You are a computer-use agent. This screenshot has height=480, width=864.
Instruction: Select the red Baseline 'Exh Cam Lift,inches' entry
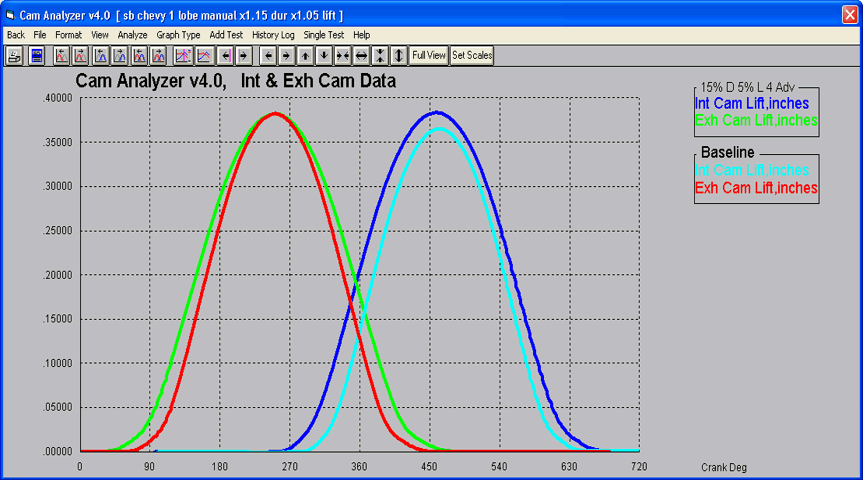coord(756,188)
